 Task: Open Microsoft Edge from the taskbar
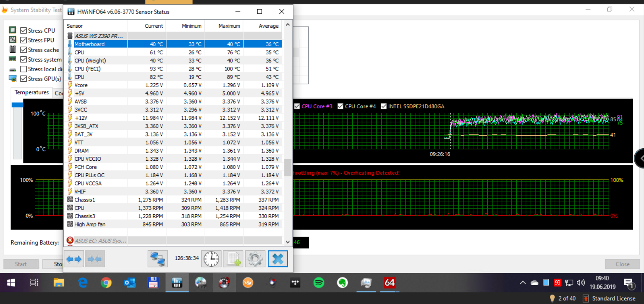(x=83, y=283)
